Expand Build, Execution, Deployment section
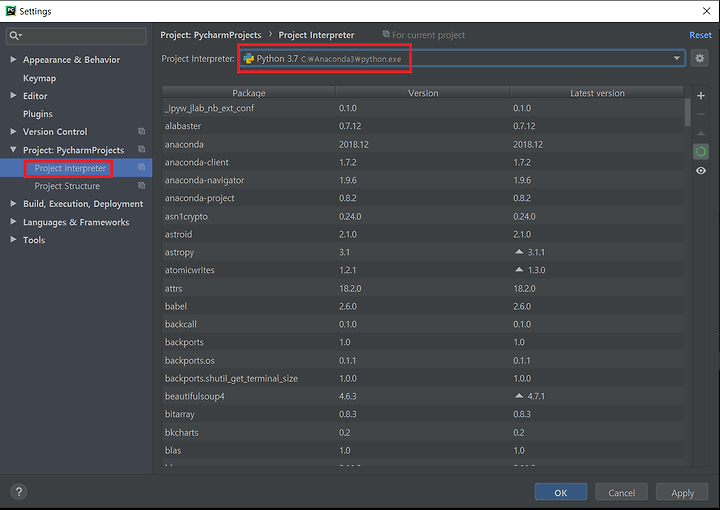 click(13, 203)
